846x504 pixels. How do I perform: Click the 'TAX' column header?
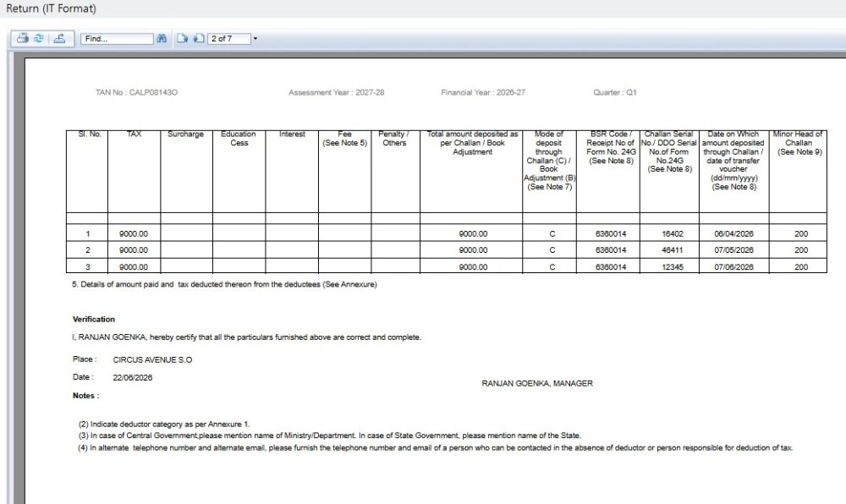[x=134, y=134]
